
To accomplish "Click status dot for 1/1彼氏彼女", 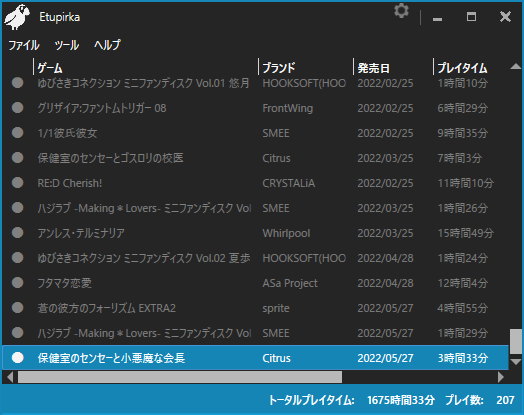I will (x=17, y=133).
